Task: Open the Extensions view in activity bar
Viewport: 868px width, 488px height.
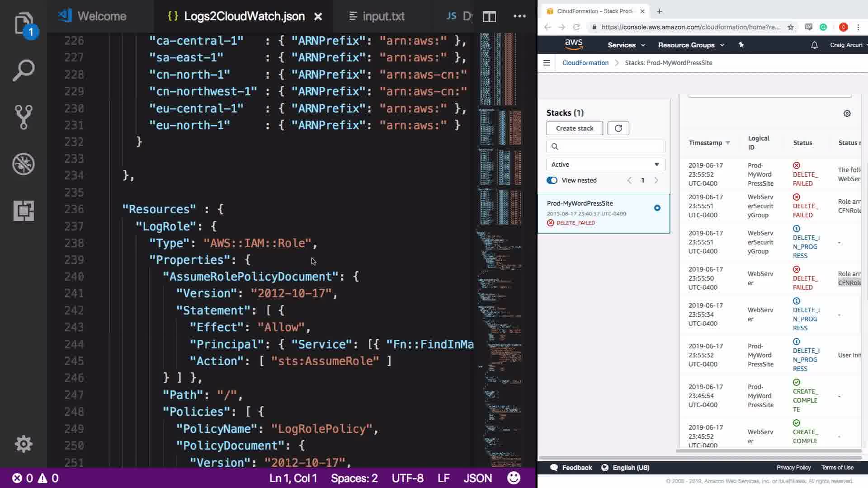Action: click(x=24, y=211)
